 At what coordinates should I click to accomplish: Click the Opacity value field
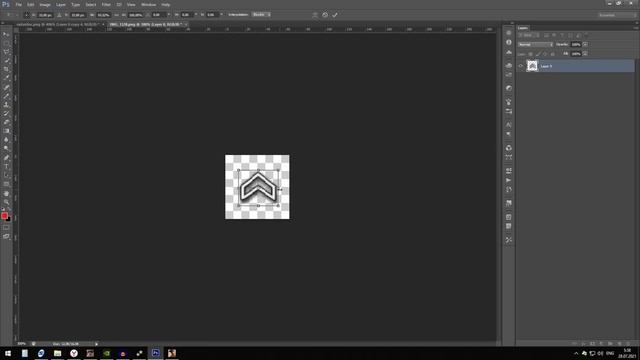coord(576,44)
